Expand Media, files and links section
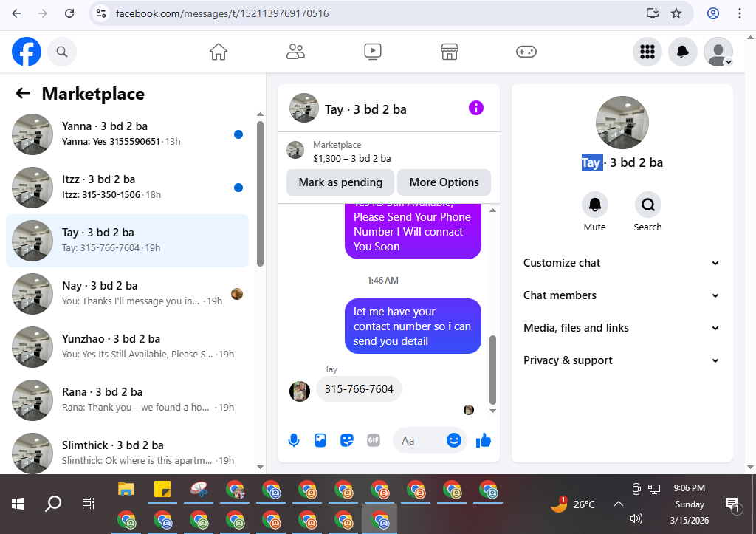756x534 pixels. pyautogui.click(x=621, y=328)
